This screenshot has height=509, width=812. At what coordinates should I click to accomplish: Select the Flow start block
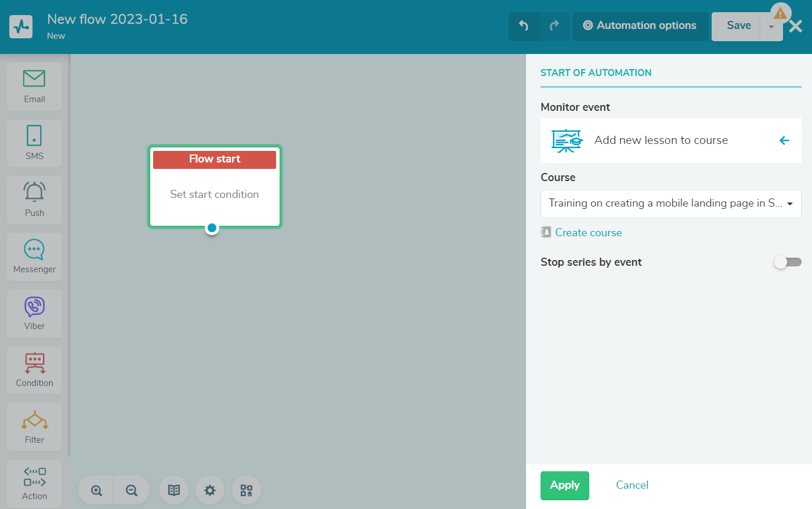click(x=215, y=186)
